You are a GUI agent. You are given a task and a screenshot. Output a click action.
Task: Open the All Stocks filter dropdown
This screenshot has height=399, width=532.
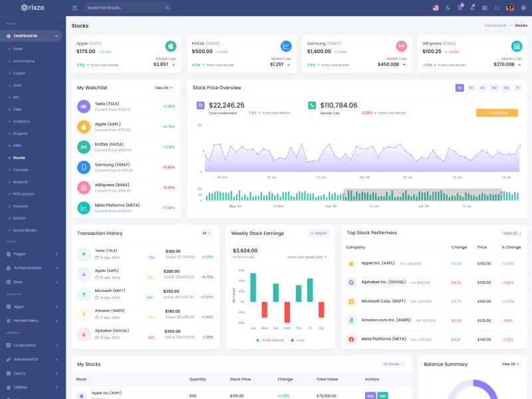(392, 364)
